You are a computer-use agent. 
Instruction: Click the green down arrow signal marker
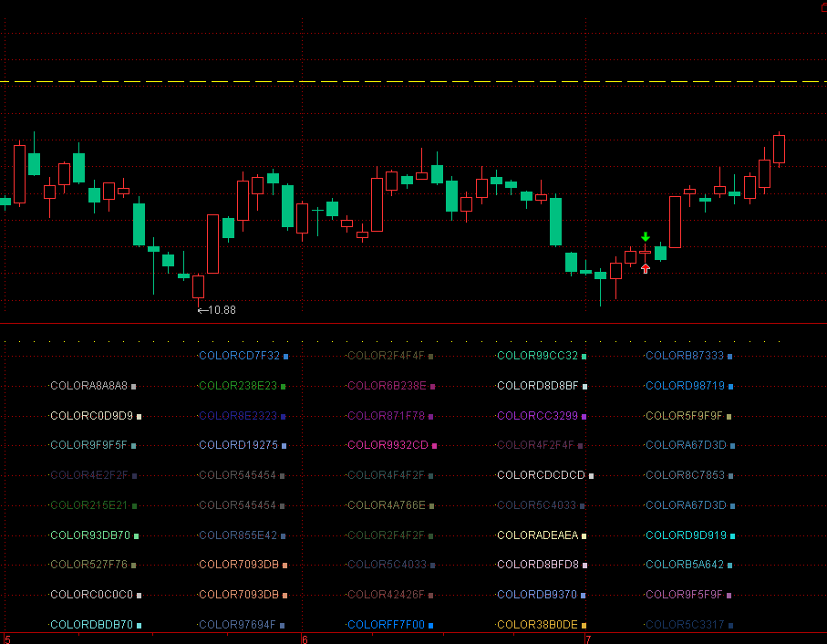645,237
